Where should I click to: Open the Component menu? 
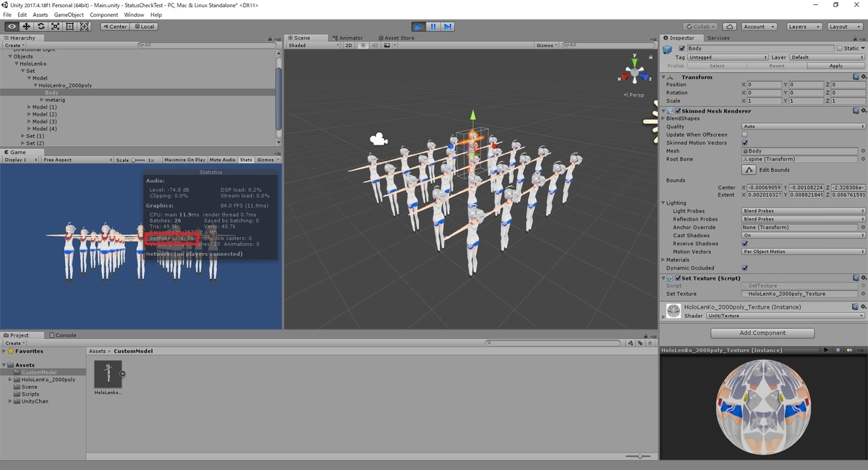click(x=104, y=14)
